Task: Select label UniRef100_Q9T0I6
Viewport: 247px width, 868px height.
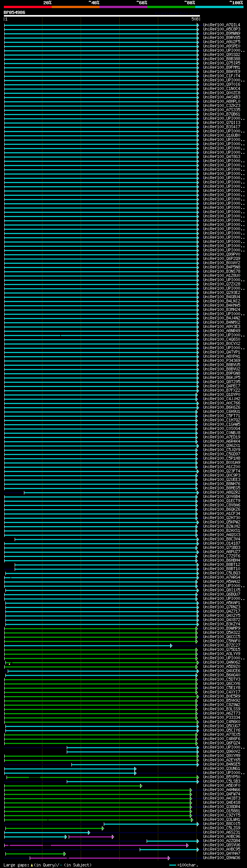Action: [222, 85]
